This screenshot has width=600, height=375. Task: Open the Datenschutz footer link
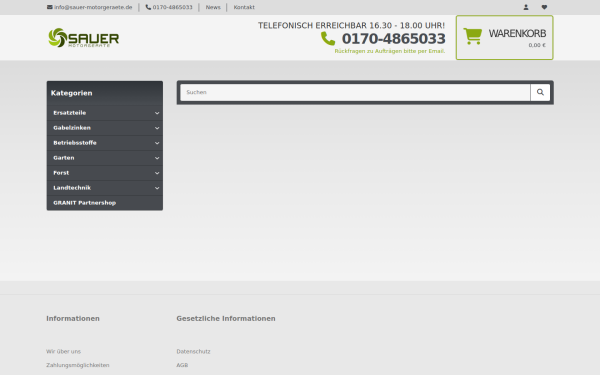tap(193, 351)
